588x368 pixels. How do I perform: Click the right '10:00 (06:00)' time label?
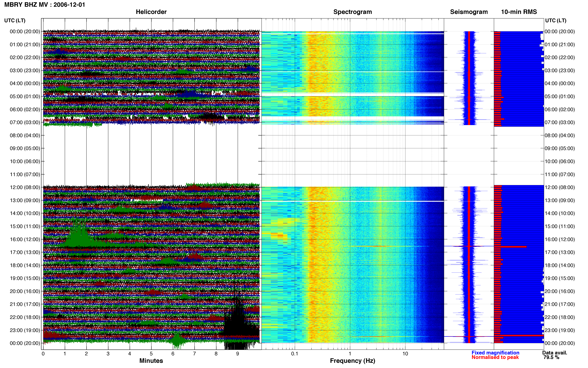tap(560, 161)
